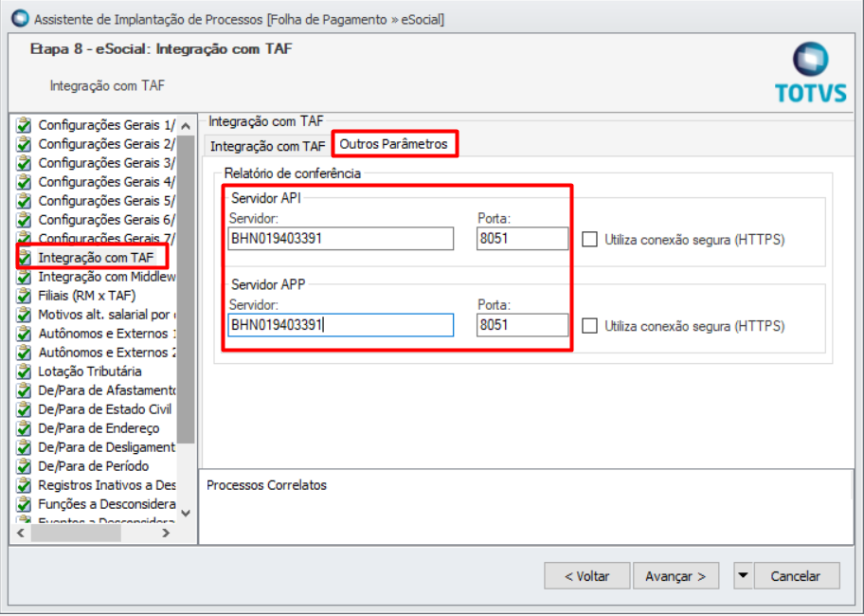Focus the Servidor API Porta field

click(x=522, y=239)
